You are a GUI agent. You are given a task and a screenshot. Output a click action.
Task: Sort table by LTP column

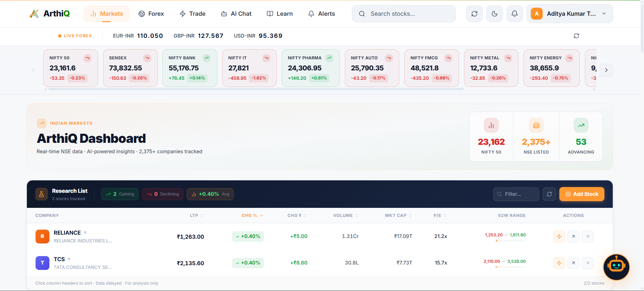click(196, 216)
